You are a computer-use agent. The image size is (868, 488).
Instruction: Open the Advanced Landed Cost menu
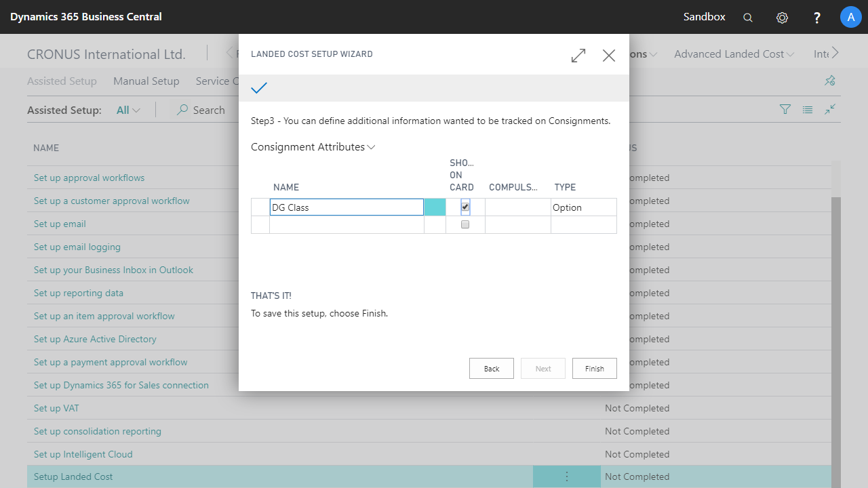734,54
